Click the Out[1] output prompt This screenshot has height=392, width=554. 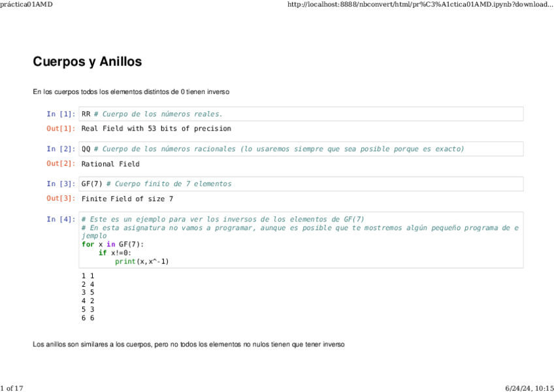61,129
